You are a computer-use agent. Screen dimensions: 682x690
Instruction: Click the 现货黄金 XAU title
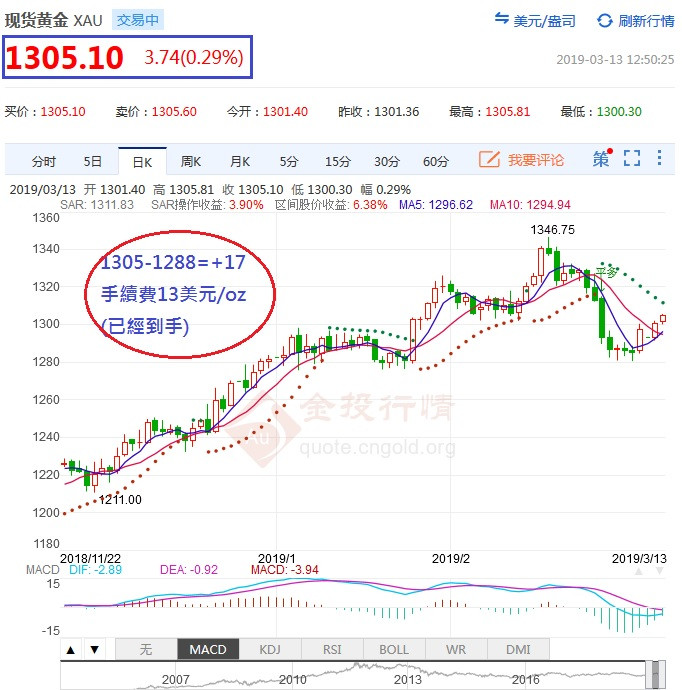[x=54, y=20]
